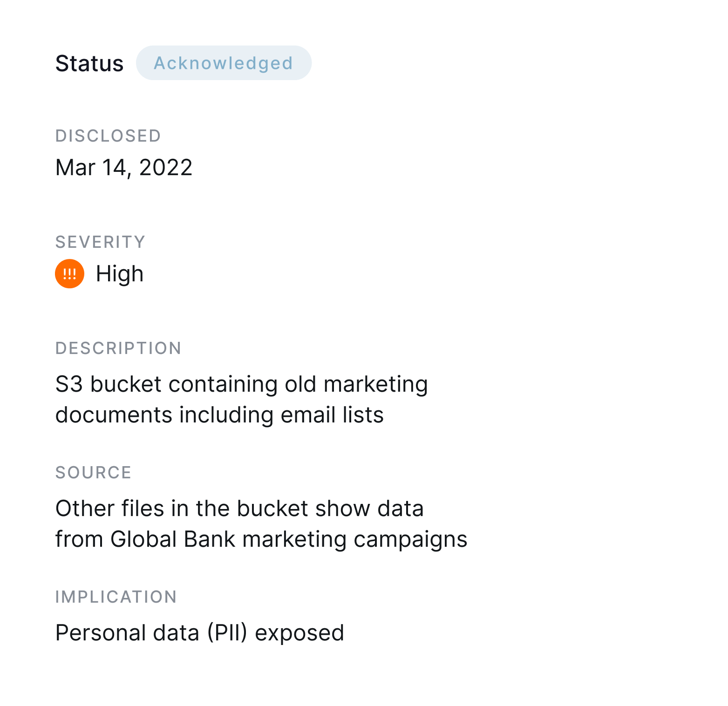
Task: Select the Personal data (PII) exposed text
Action: click(200, 633)
